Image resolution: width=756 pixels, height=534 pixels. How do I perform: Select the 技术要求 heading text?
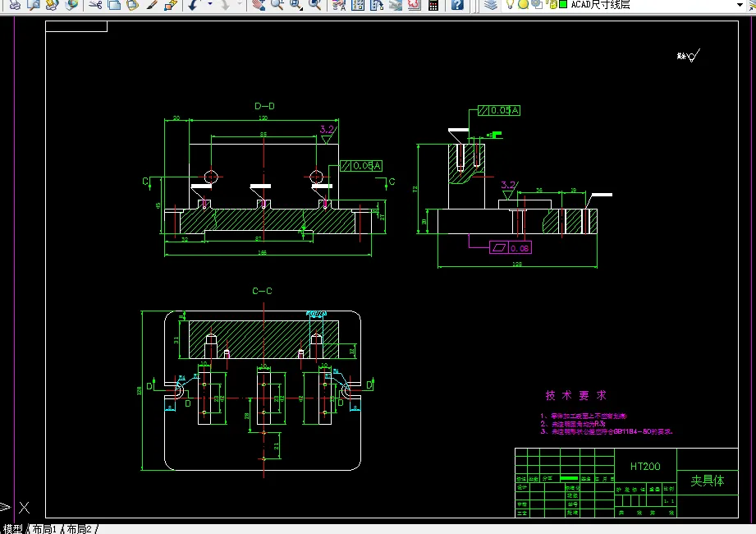575,395
